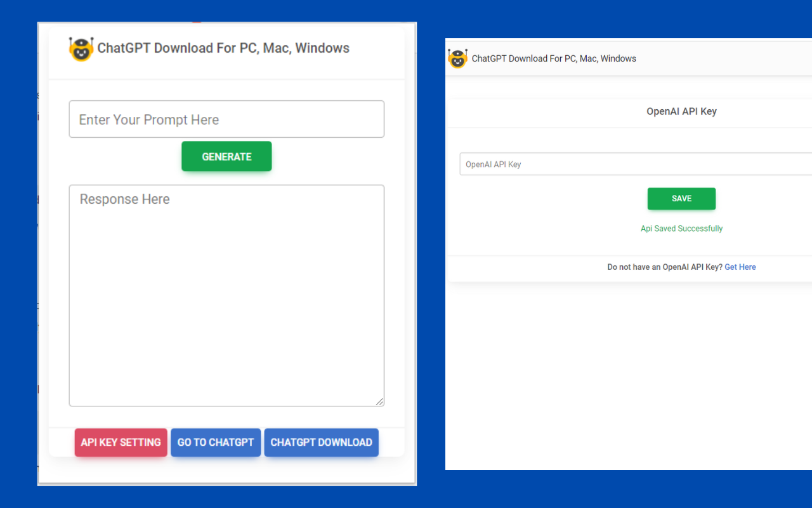Screen dimensions: 812x508
Task: Click inside the Response Here text area
Action: pyautogui.click(x=226, y=295)
